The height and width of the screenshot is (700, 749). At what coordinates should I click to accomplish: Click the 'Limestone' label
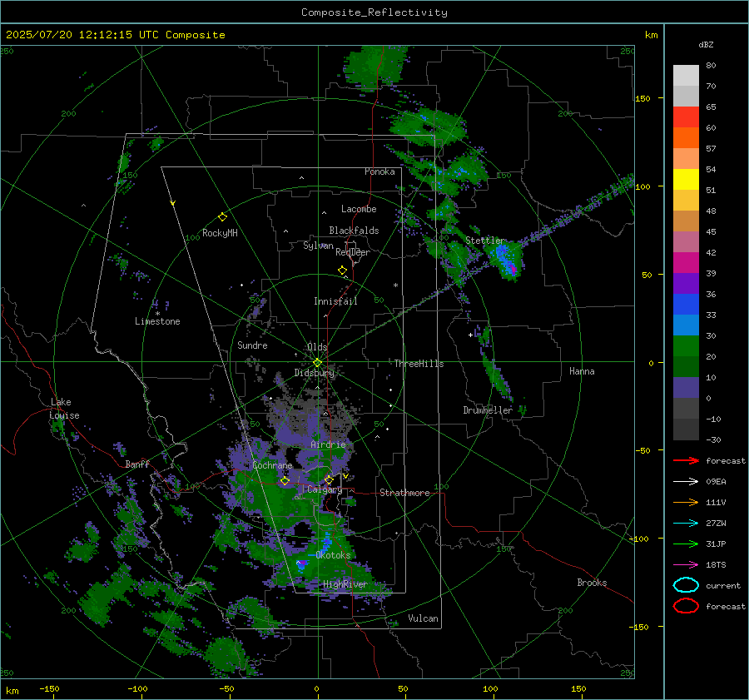[157, 321]
